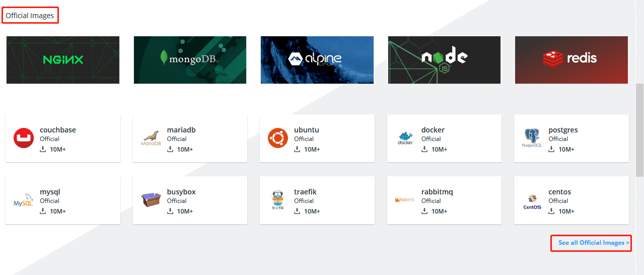Click the 10M+ count on docker card
The image size is (644, 275).
click(x=439, y=150)
